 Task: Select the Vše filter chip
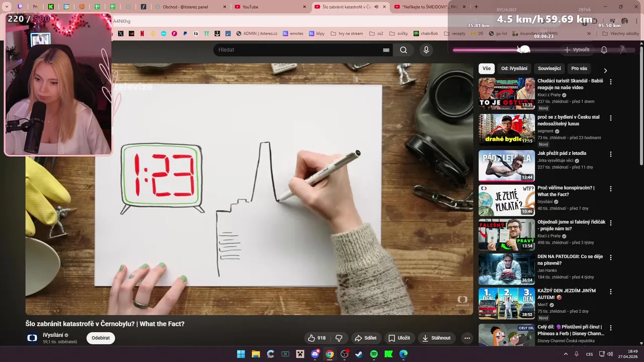(487, 68)
